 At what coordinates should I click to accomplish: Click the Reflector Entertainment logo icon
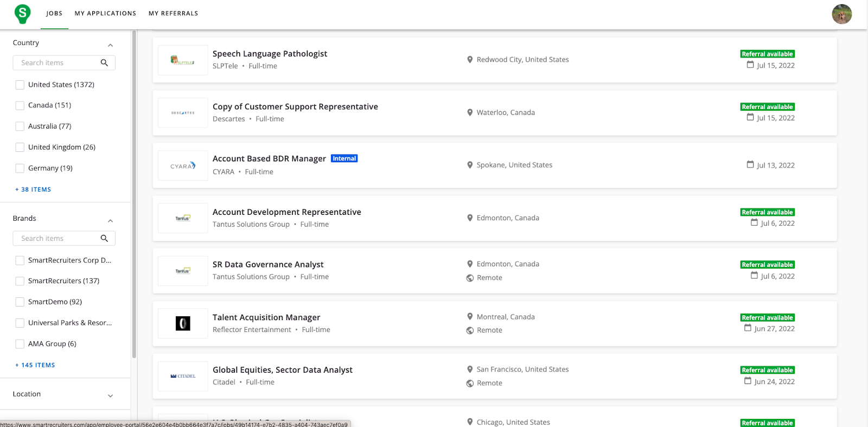click(183, 323)
